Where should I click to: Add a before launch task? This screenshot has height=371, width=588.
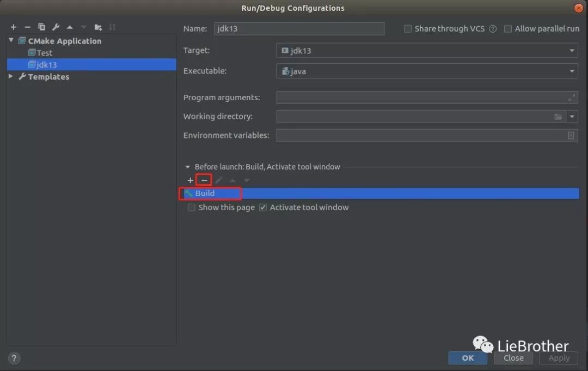(x=190, y=180)
